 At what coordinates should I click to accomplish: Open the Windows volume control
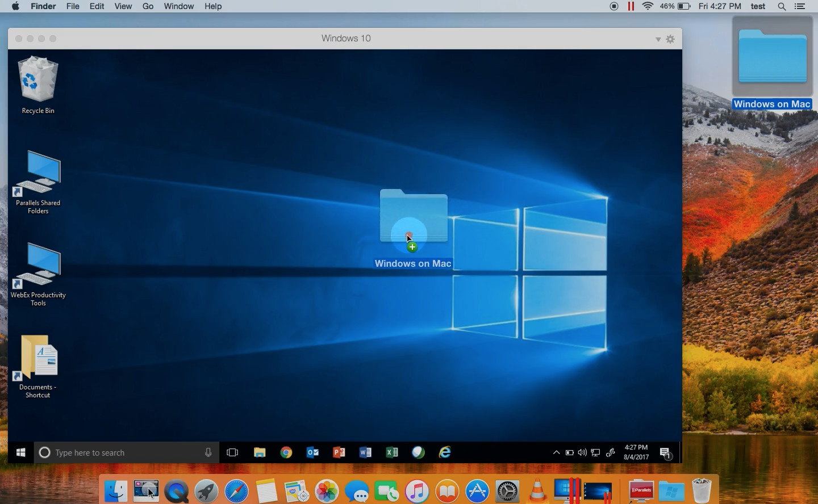(x=582, y=452)
